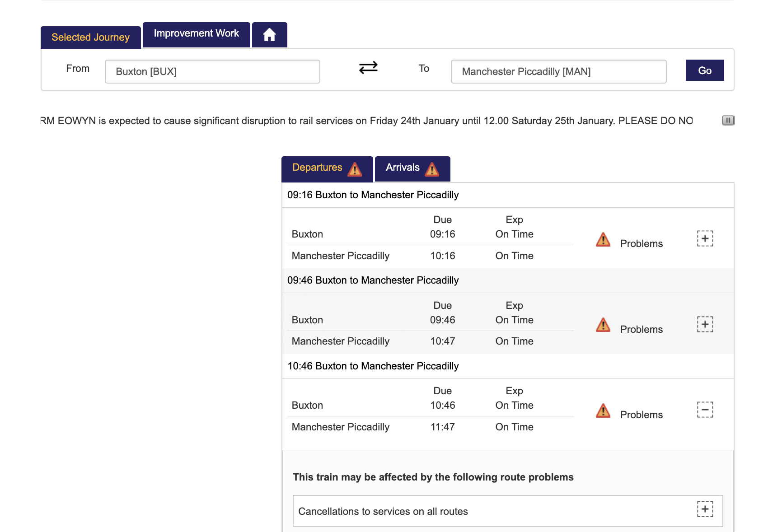768x532 pixels.
Task: Click warning icon on Departures tab
Action: pyautogui.click(x=355, y=169)
